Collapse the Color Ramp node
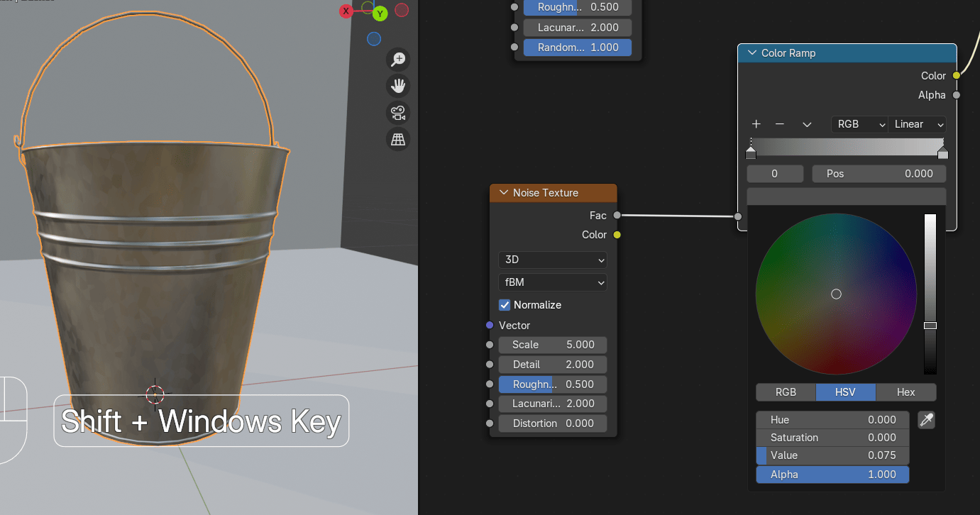The width and height of the screenshot is (980, 515). [751, 53]
